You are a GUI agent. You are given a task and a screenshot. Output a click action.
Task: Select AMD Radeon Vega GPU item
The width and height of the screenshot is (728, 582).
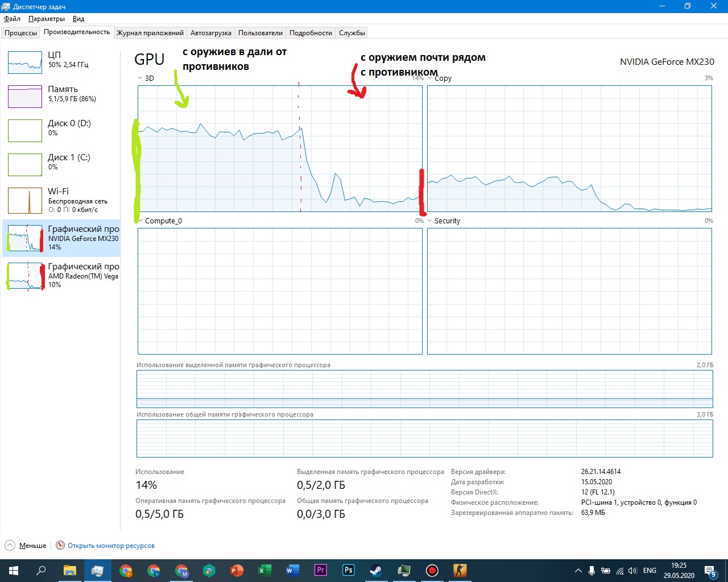tap(61, 276)
